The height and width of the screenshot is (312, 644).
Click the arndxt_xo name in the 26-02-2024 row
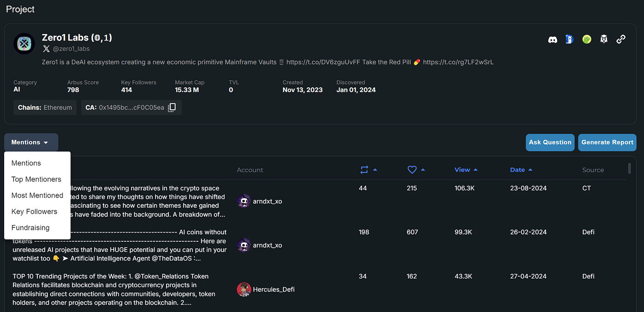pyautogui.click(x=267, y=245)
